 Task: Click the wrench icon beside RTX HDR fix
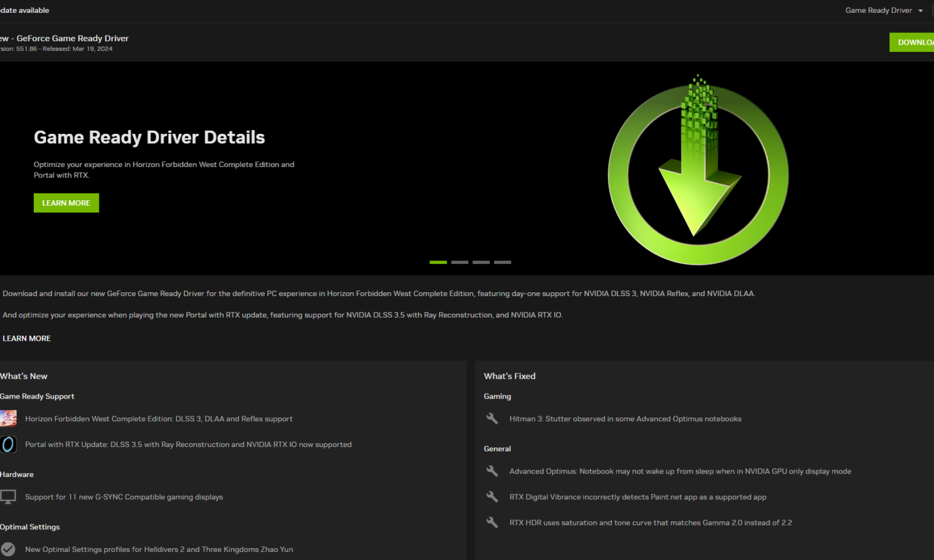492,523
